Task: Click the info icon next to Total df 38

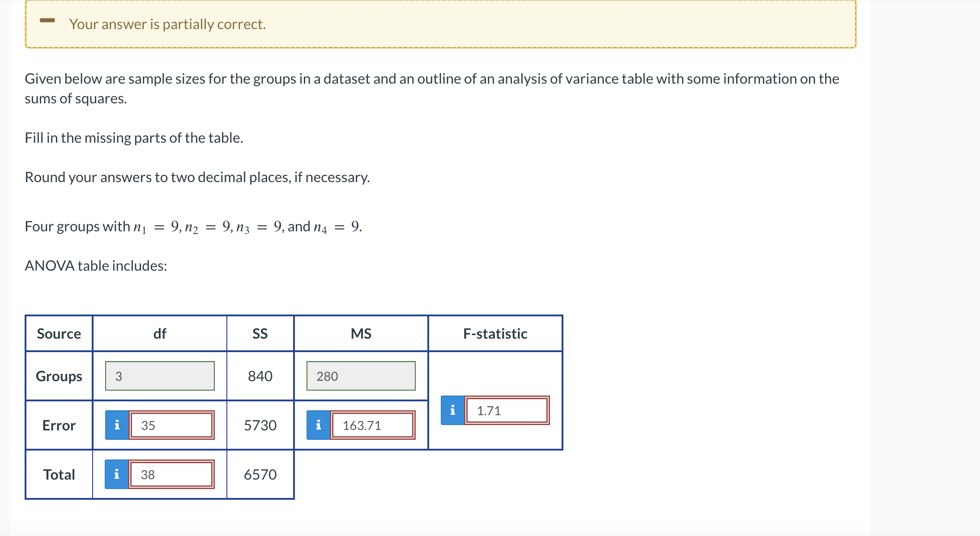Action: tap(117, 474)
